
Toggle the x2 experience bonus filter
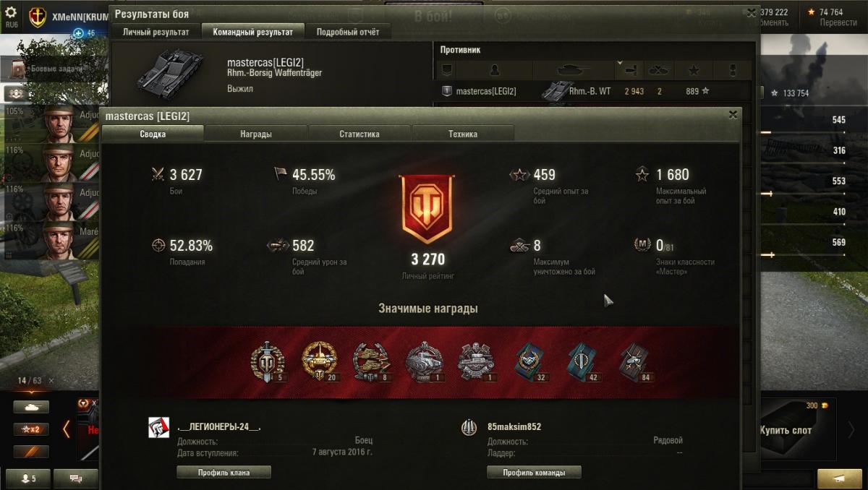click(x=31, y=429)
